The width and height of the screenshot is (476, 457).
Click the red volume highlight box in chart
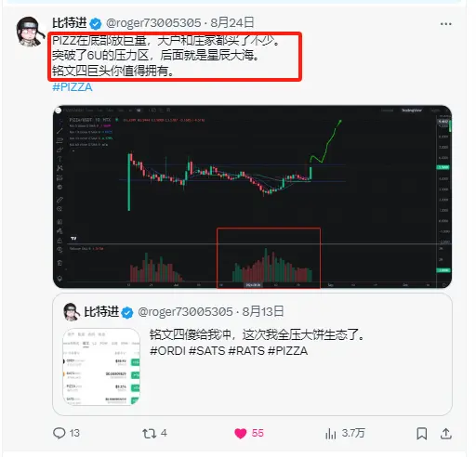click(x=269, y=258)
